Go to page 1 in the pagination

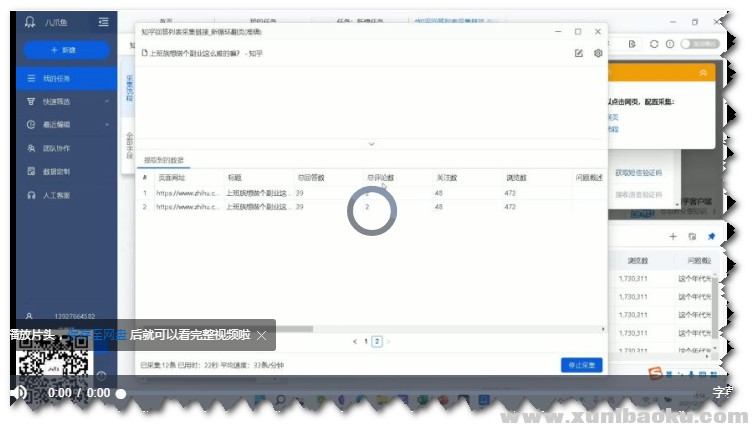pos(365,341)
